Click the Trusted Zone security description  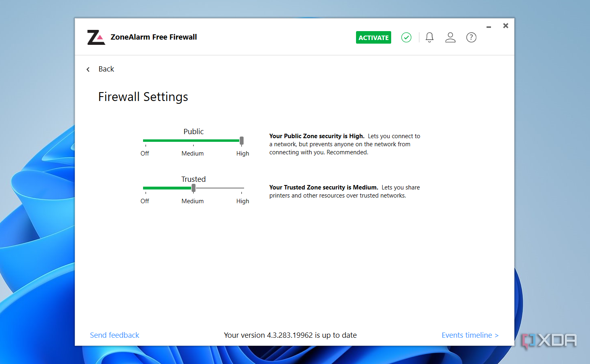point(345,191)
